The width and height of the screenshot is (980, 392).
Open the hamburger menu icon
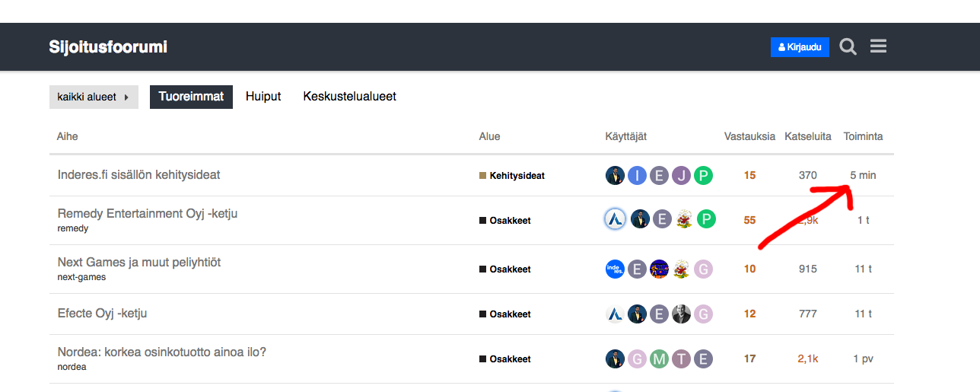[878, 47]
